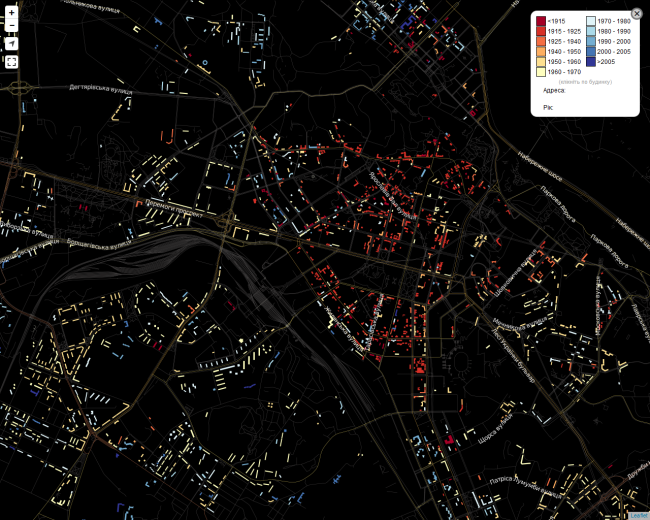Select the 1915 - 1925 legend swatch

tap(540, 32)
